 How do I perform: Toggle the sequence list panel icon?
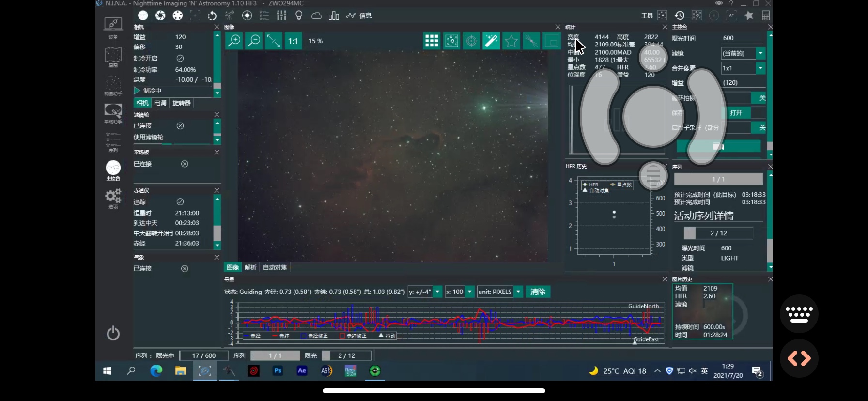click(x=264, y=15)
